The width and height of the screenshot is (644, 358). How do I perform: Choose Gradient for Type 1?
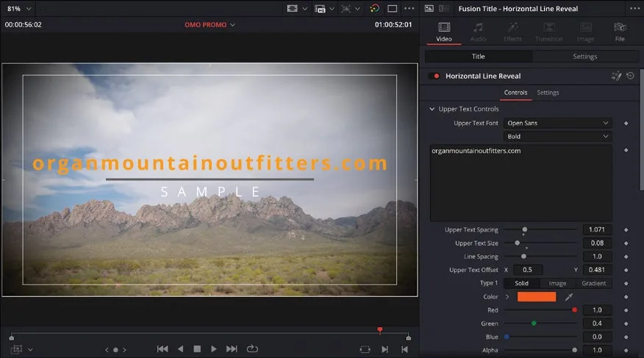click(x=593, y=283)
